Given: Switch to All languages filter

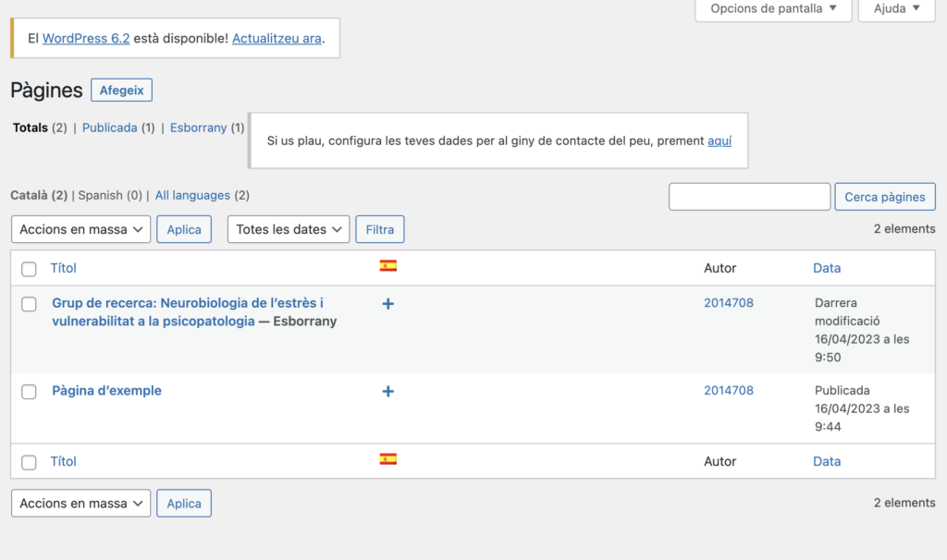Looking at the screenshot, I should pyautogui.click(x=192, y=195).
